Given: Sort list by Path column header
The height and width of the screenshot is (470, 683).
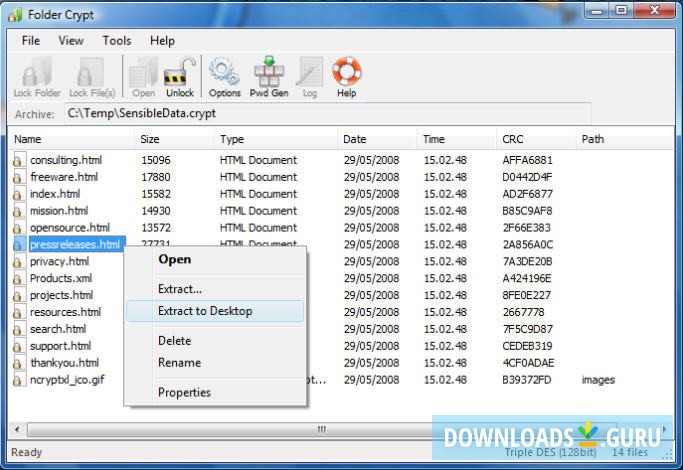Looking at the screenshot, I should tap(625, 139).
